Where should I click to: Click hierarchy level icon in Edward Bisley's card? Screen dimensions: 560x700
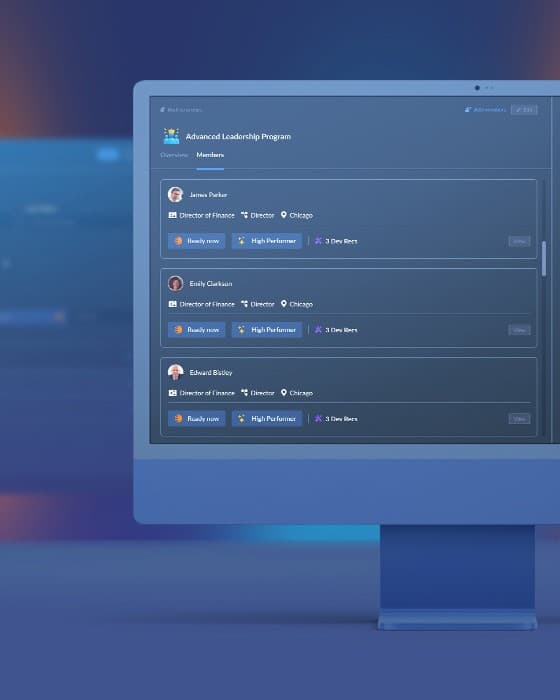(244, 393)
